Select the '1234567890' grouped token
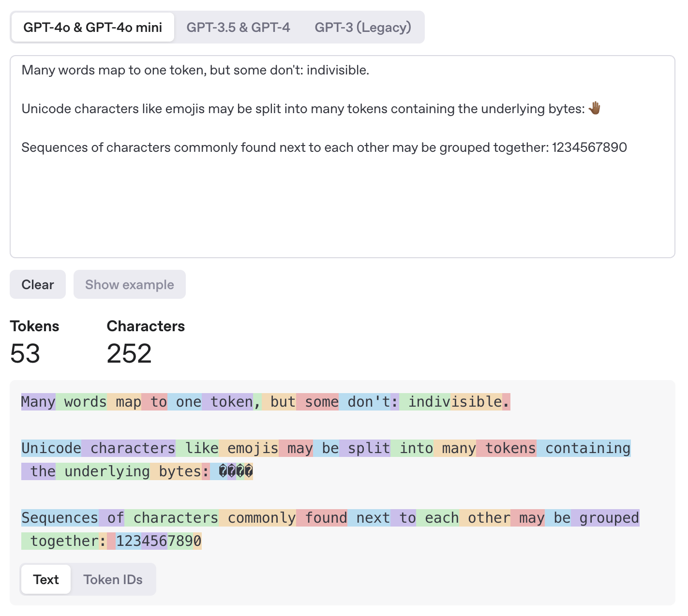Viewport: 688px width, 616px height. (159, 541)
